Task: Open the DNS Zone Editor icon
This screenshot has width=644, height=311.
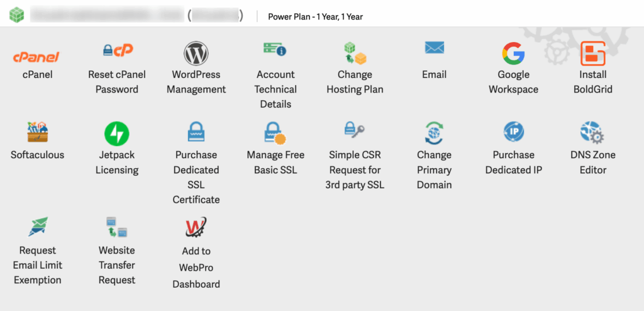Action: 592,133
